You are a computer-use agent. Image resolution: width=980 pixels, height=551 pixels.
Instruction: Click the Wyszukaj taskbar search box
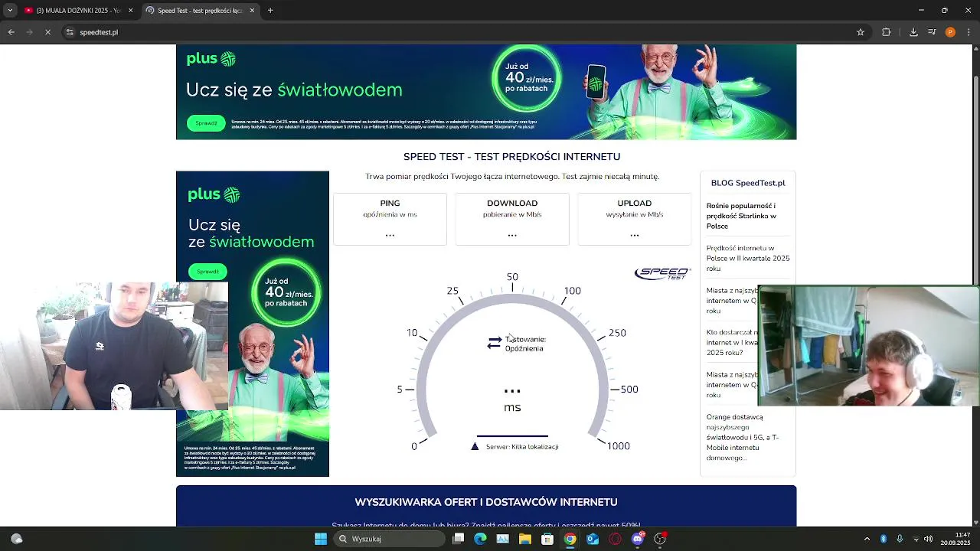[x=390, y=539]
